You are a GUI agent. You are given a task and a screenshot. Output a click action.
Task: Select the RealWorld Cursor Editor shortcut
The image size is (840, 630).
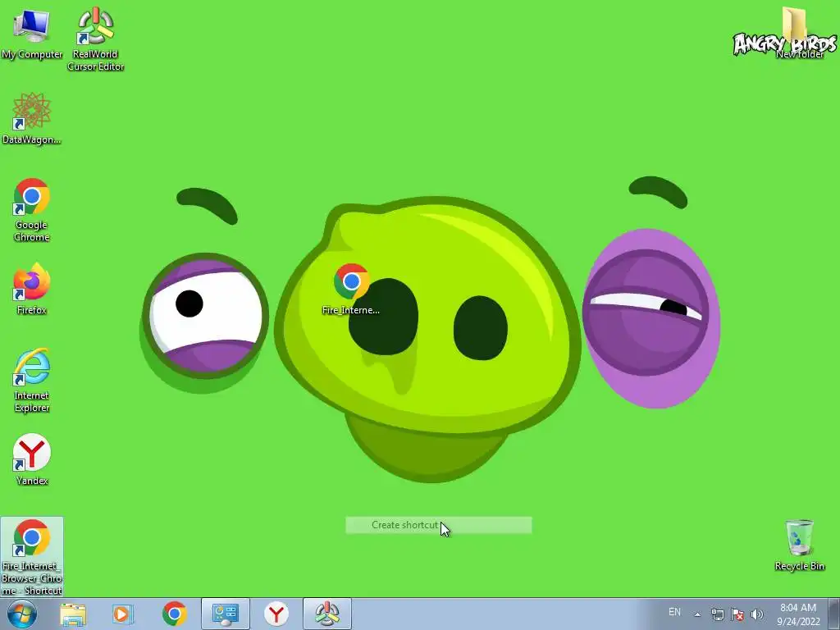[x=95, y=39]
